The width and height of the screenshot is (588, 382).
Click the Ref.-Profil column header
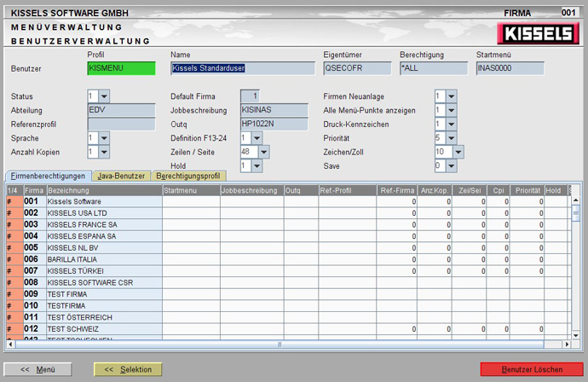(x=348, y=191)
